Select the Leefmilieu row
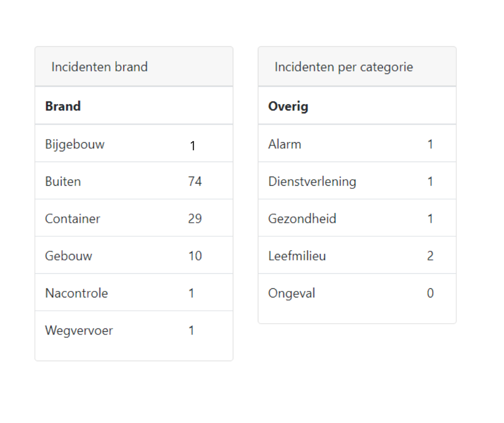Screen dimensions: 504x423 [x=357, y=256]
